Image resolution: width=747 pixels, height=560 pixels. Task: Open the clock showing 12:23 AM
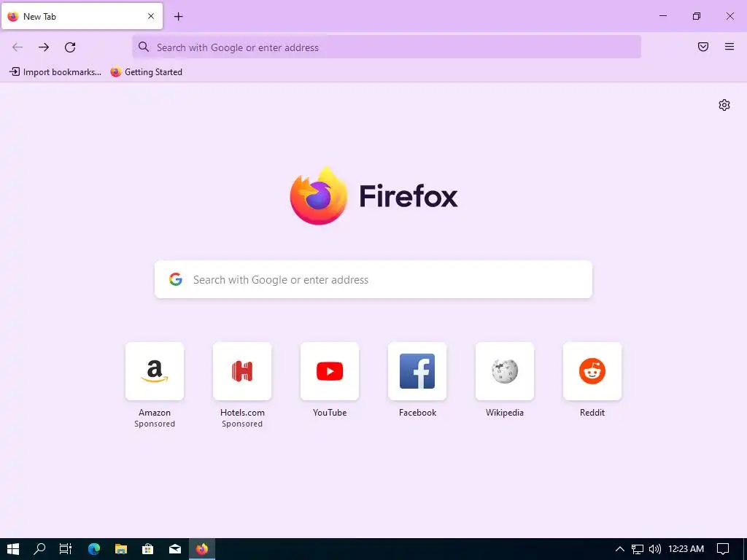686,549
